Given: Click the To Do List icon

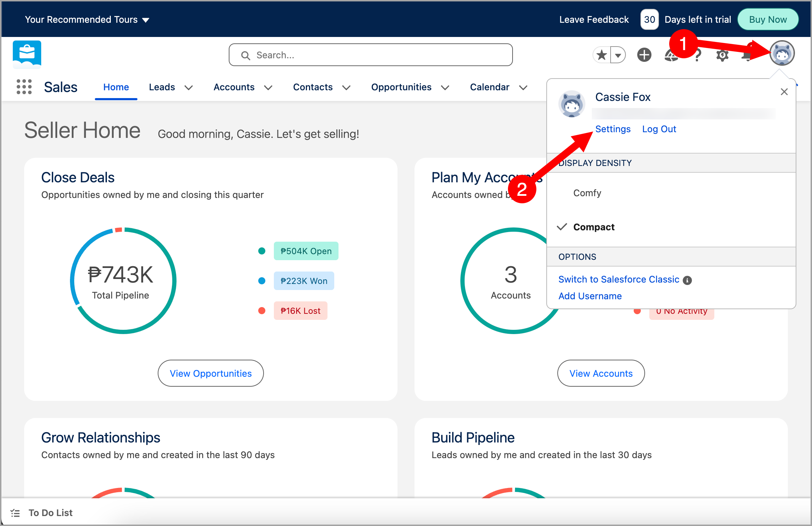Looking at the screenshot, I should tap(15, 513).
